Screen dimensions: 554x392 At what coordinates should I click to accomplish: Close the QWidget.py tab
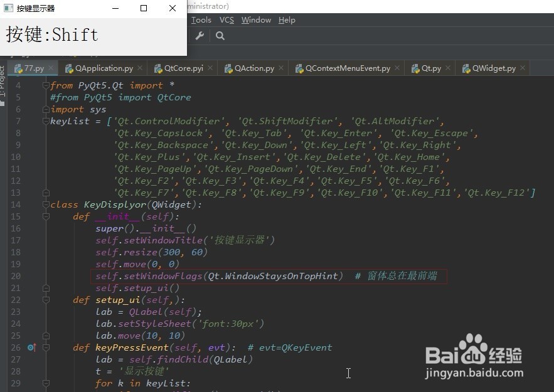pyautogui.click(x=523, y=68)
